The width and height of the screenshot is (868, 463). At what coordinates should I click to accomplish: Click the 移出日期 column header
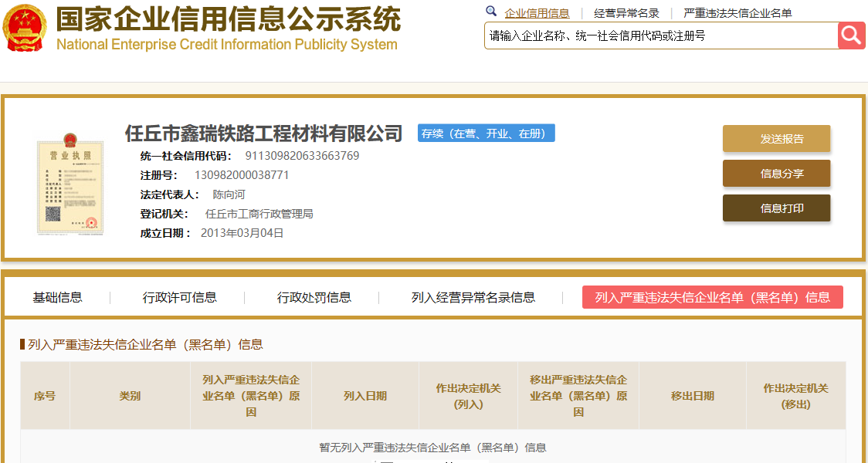click(x=693, y=396)
